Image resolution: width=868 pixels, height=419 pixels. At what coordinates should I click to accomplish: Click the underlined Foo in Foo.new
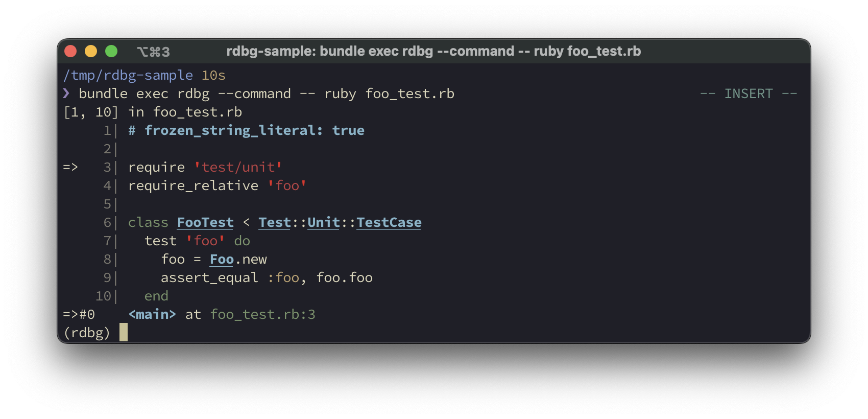click(222, 259)
